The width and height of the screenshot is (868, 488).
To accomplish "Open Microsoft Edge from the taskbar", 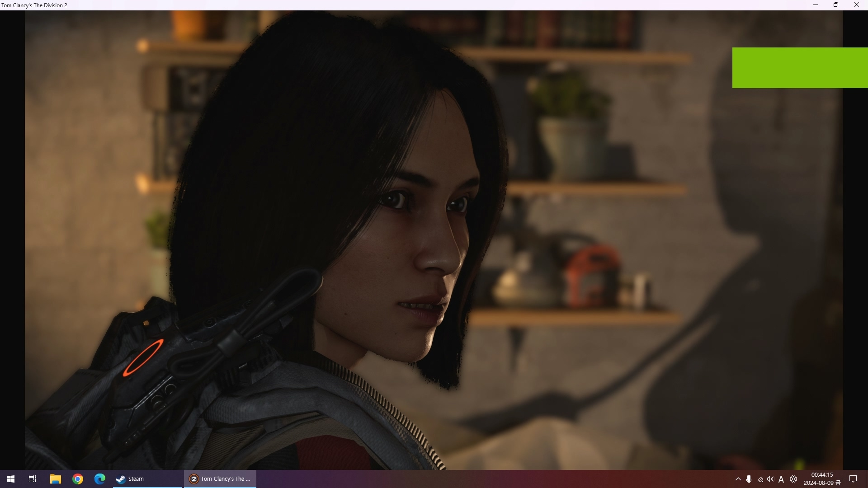I will coord(100,479).
